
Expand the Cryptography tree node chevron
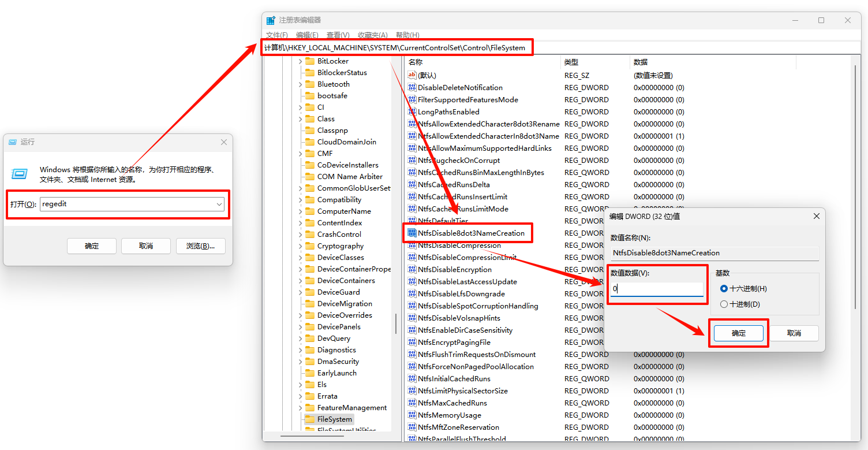[301, 246]
